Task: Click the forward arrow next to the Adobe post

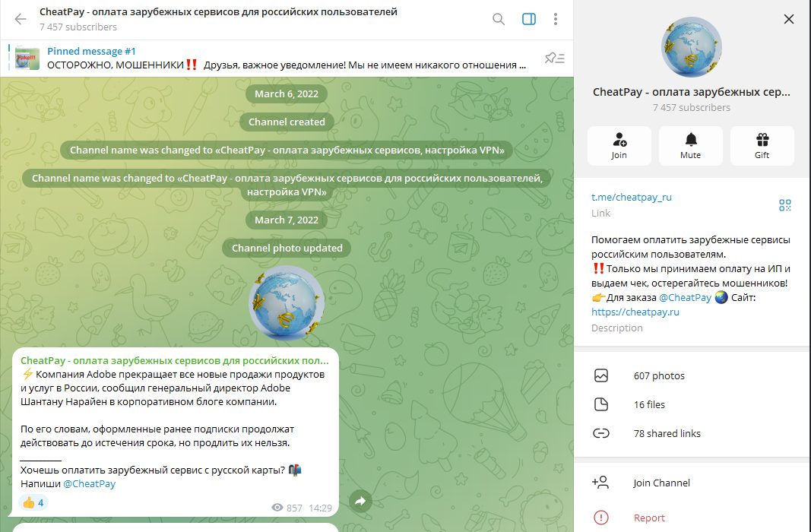Action: tap(360, 501)
